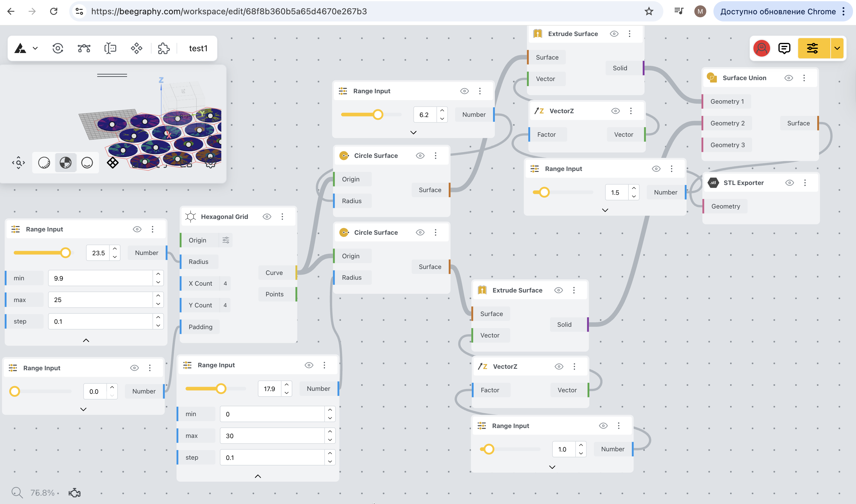Click the engine icon beside zoom percentage
The width and height of the screenshot is (856, 504).
point(75,492)
